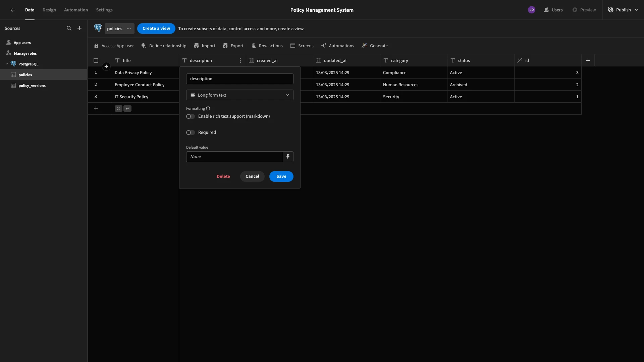Open formatting info icon
The image size is (644, 362).
208,108
